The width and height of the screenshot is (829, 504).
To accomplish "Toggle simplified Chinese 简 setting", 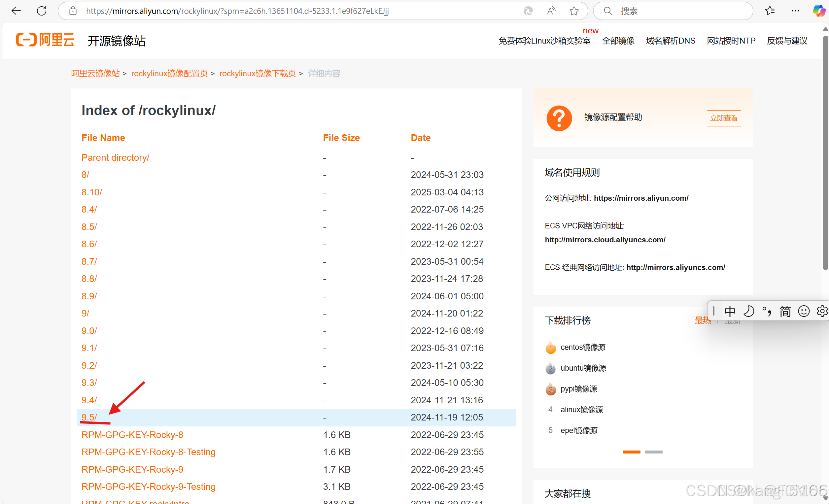I will pos(785,311).
